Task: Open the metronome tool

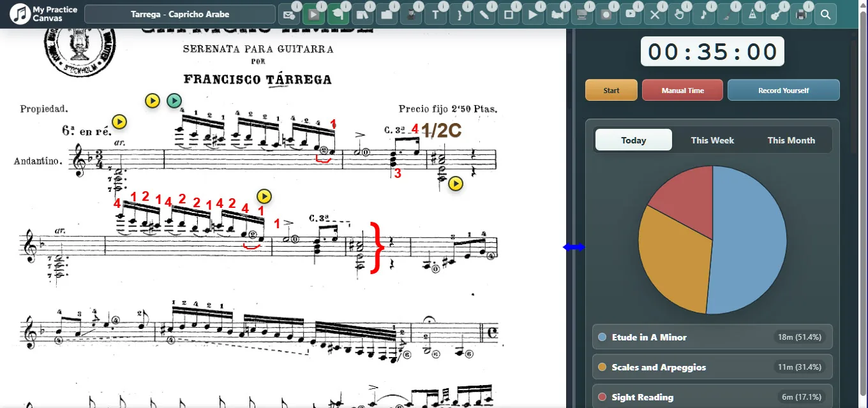Action: coord(752,15)
